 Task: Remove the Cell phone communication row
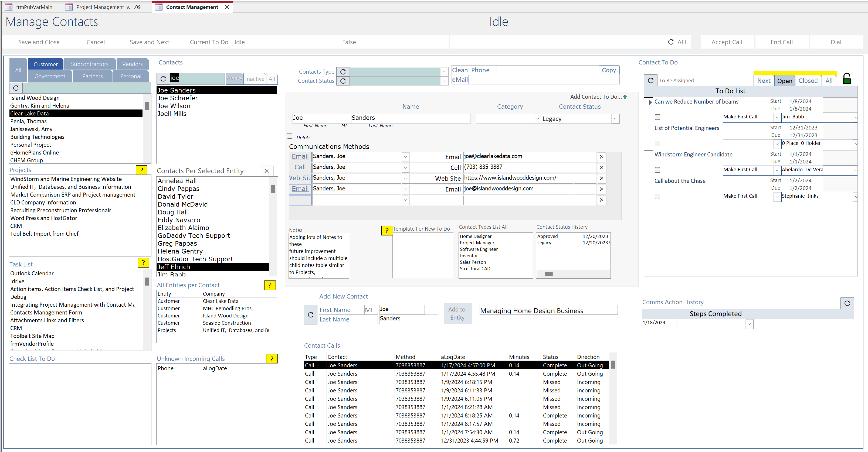coord(601,167)
